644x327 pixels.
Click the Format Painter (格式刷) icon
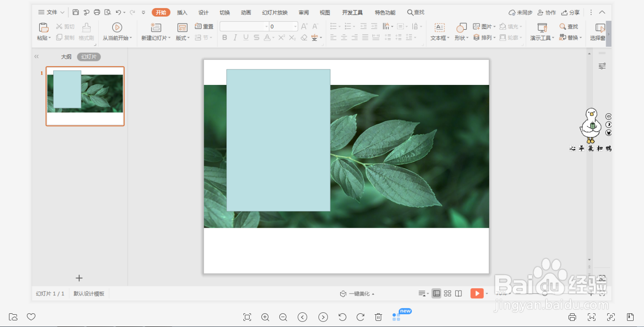pyautogui.click(x=86, y=28)
